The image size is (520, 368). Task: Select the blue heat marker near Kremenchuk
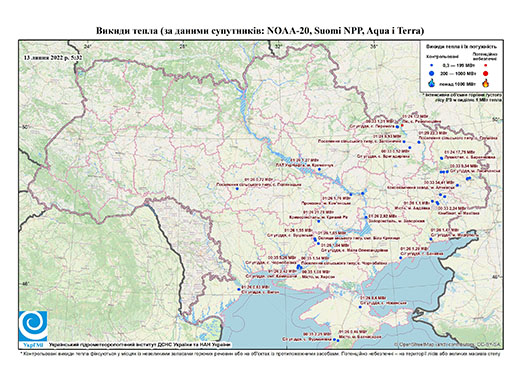coord(319,169)
